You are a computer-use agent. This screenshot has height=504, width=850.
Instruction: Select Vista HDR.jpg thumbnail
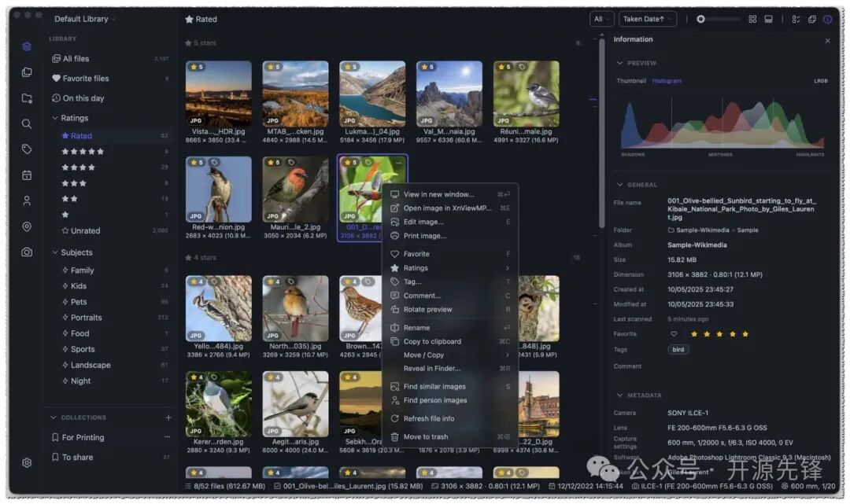(x=219, y=94)
